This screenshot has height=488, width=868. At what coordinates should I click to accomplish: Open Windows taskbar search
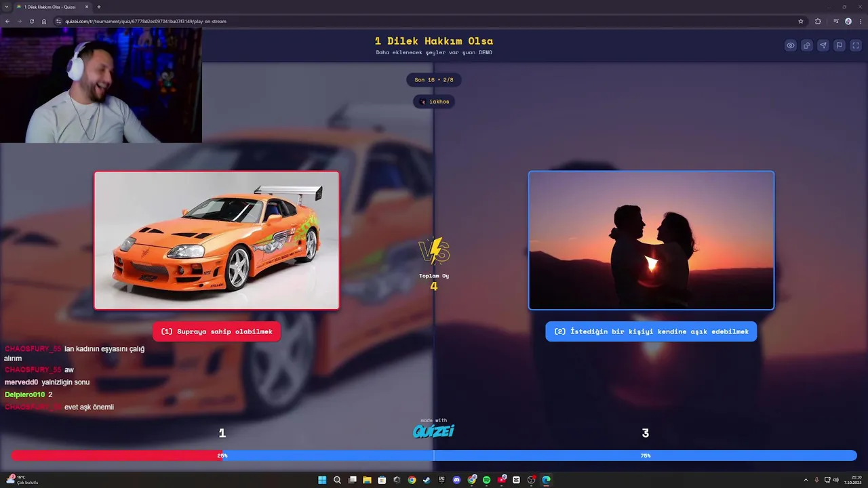coord(337,480)
